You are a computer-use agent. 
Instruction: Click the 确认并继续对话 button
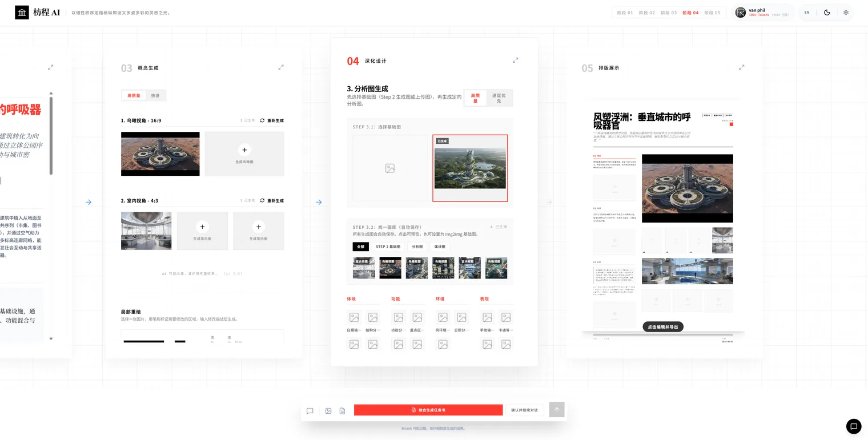point(524,410)
